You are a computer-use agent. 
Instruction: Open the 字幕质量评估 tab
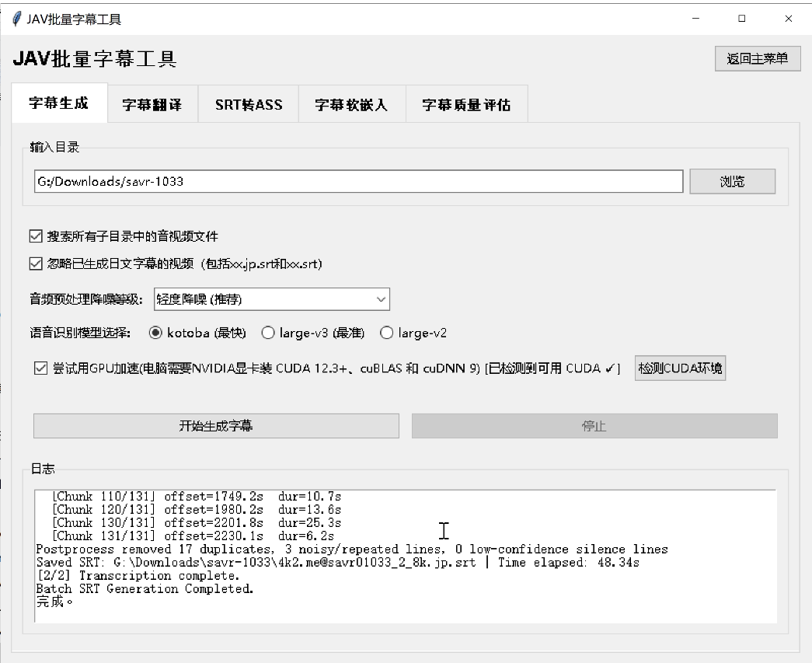(x=466, y=105)
